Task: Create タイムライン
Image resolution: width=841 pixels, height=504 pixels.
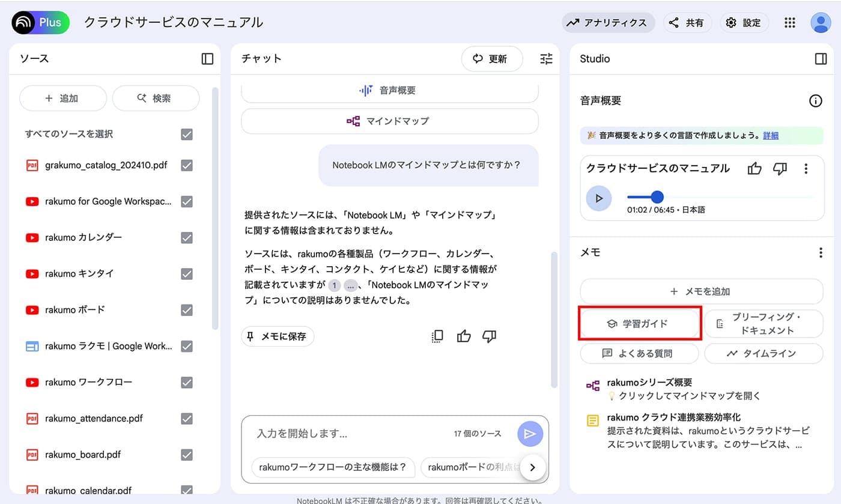Action: pos(764,354)
